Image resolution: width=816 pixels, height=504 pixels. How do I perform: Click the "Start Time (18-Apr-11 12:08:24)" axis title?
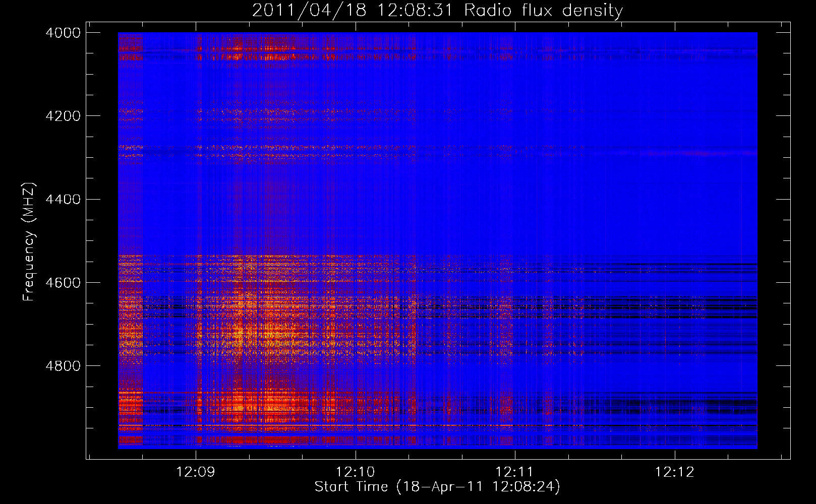click(437, 487)
